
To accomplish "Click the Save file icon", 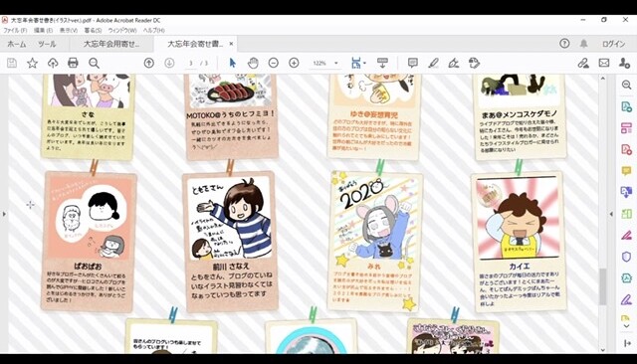I will click(x=12, y=63).
